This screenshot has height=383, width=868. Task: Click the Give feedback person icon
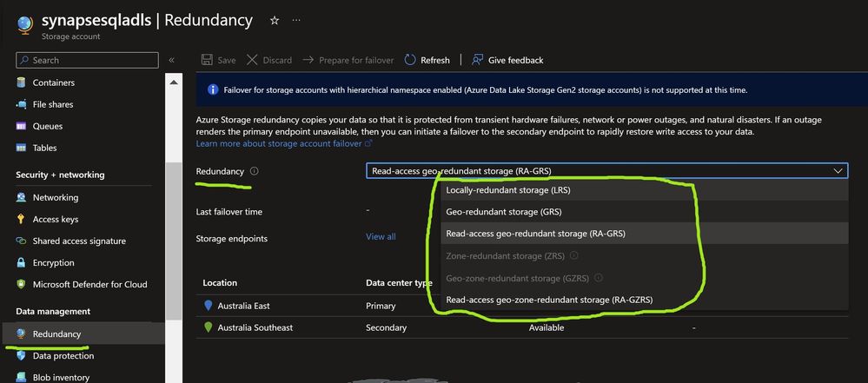(477, 60)
